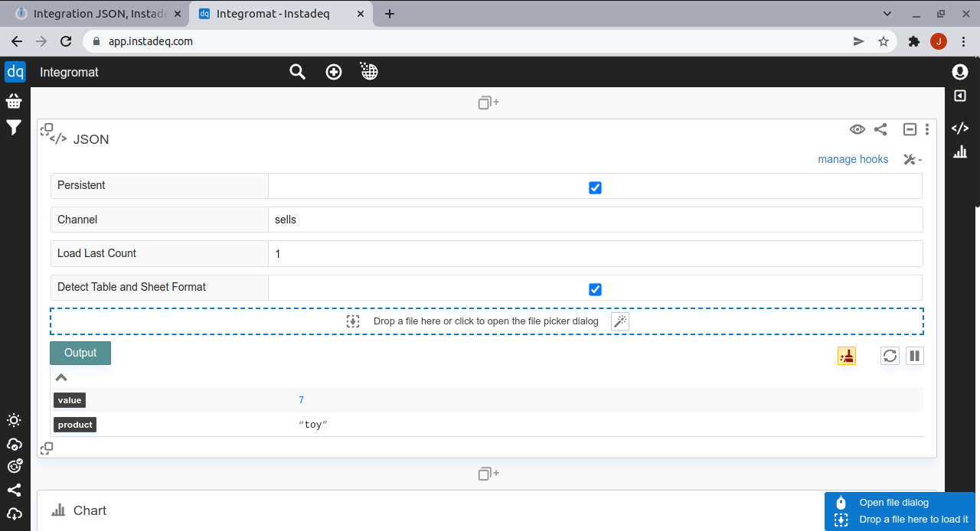The height and width of the screenshot is (531, 980).
Task: Toggle the Persistent checkbox
Action: pyautogui.click(x=595, y=187)
